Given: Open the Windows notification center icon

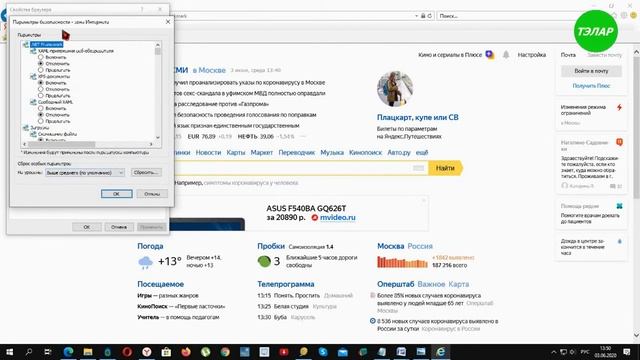Looking at the screenshot, I should pyautogui.click(x=627, y=351).
